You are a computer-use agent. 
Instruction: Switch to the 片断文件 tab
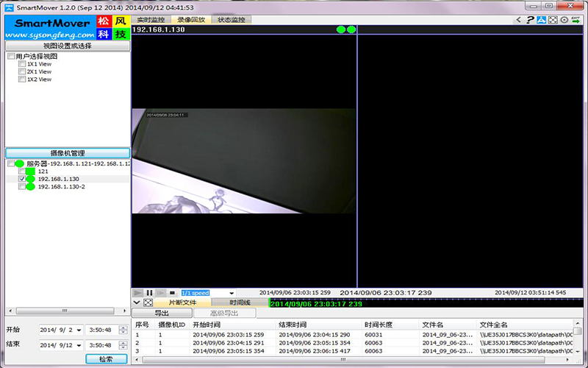tap(182, 302)
